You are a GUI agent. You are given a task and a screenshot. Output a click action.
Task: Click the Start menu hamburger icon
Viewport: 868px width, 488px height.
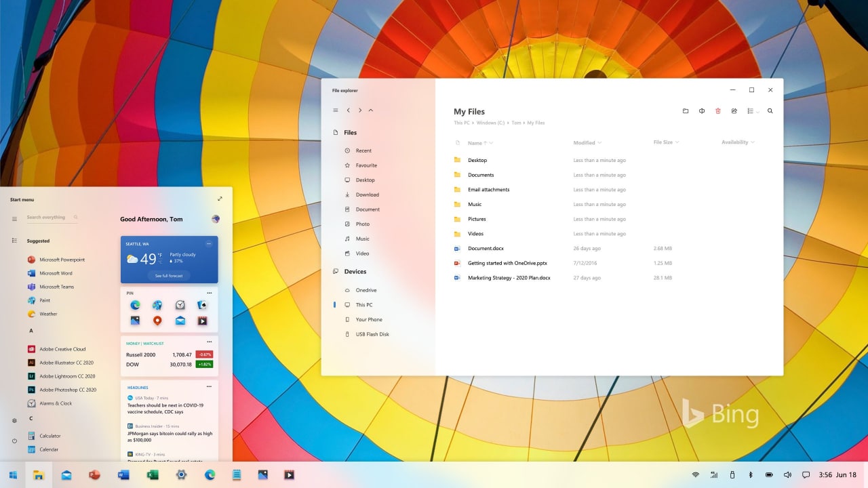pos(14,219)
